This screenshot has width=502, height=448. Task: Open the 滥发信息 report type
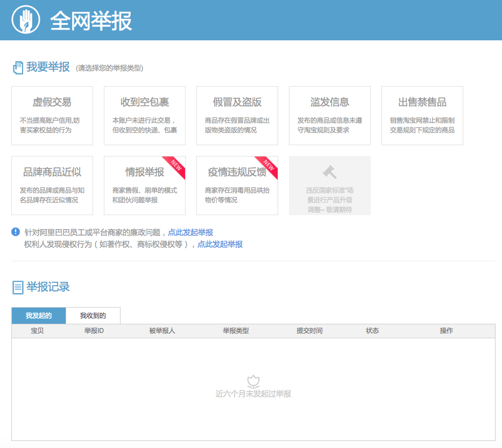(x=330, y=116)
